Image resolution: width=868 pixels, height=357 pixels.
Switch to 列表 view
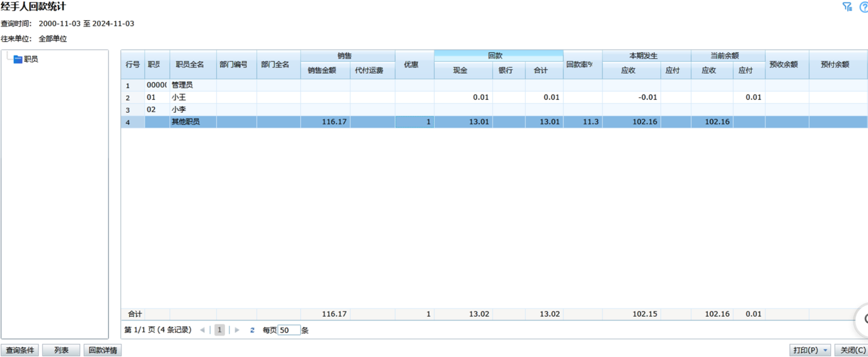[x=61, y=350]
